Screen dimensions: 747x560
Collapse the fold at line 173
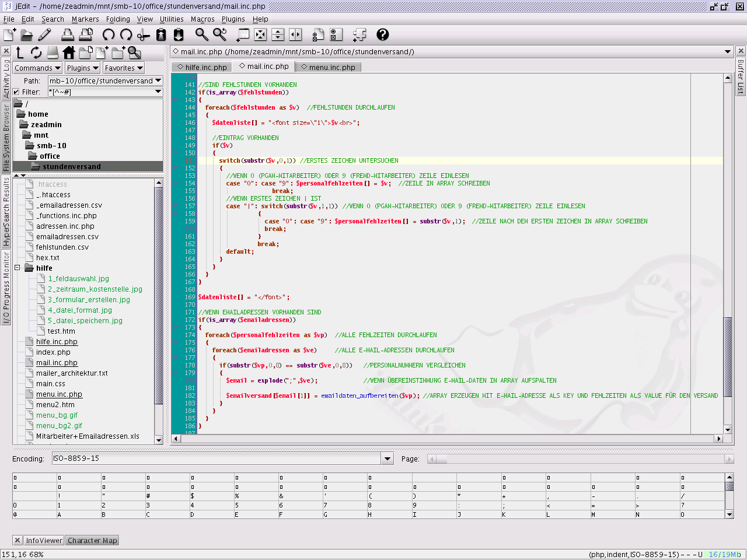[175, 327]
